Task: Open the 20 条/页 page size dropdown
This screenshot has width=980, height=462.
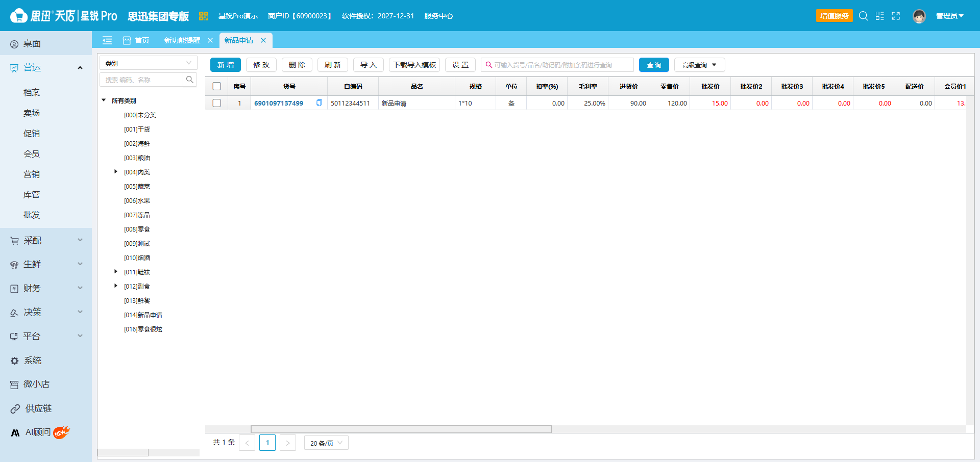Action: [326, 443]
